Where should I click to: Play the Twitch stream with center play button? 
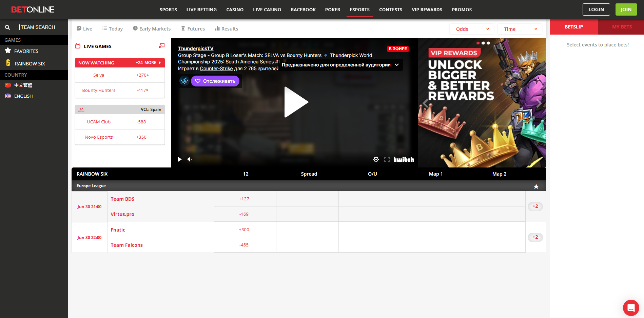296,102
